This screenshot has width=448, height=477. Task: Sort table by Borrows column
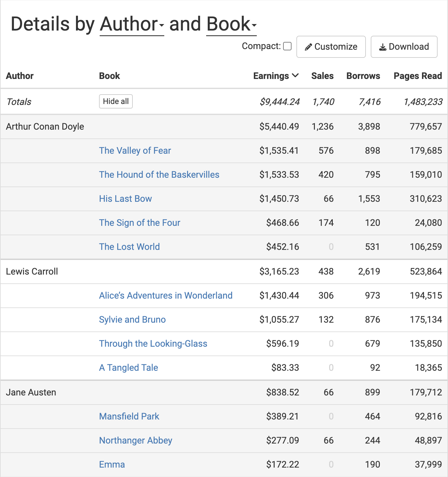pyautogui.click(x=363, y=76)
